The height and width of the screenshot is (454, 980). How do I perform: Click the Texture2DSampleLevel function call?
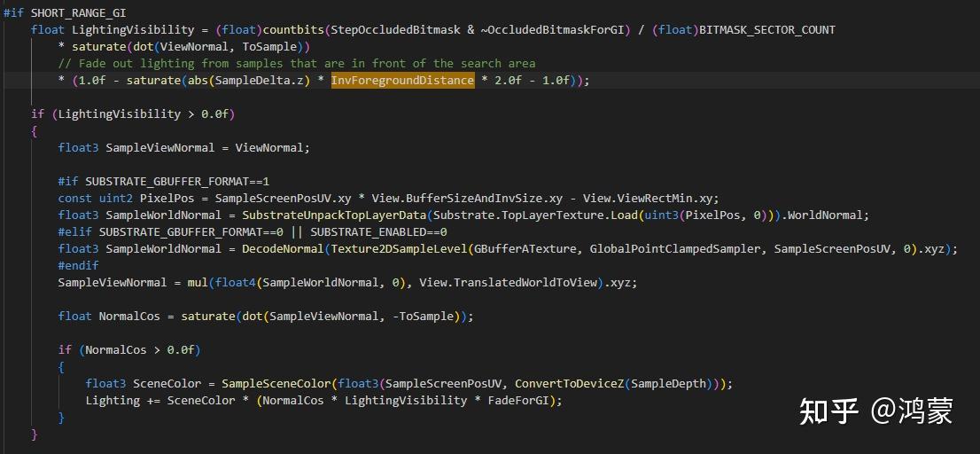tap(400, 249)
